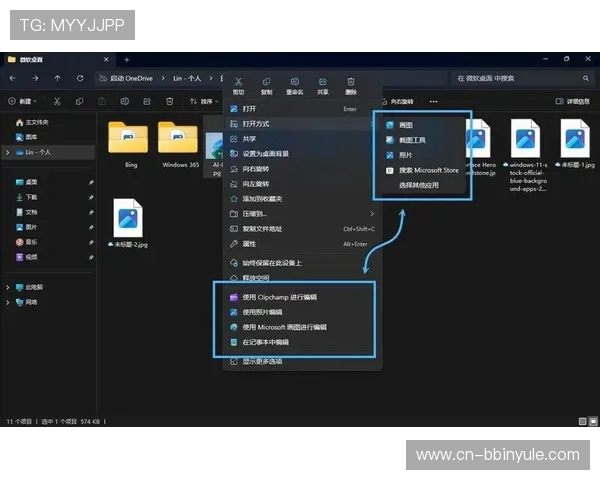Click the toolbar trash delete icon

pos(171,101)
